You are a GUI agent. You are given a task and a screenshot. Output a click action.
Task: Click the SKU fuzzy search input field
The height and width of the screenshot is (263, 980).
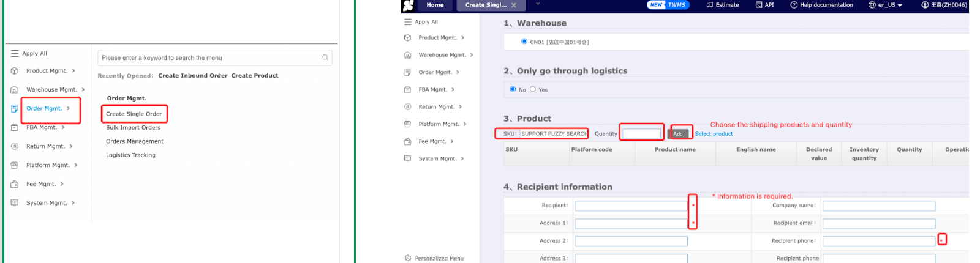point(554,134)
